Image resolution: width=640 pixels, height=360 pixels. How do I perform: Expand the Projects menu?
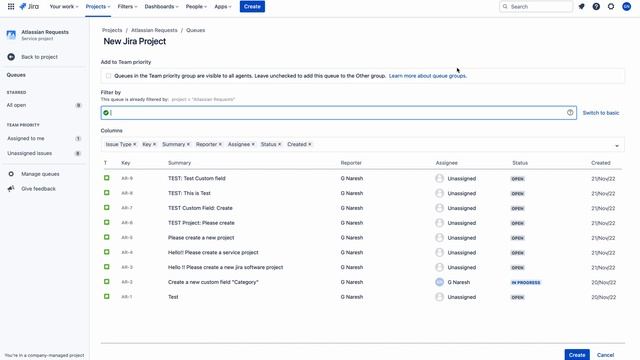click(x=98, y=7)
